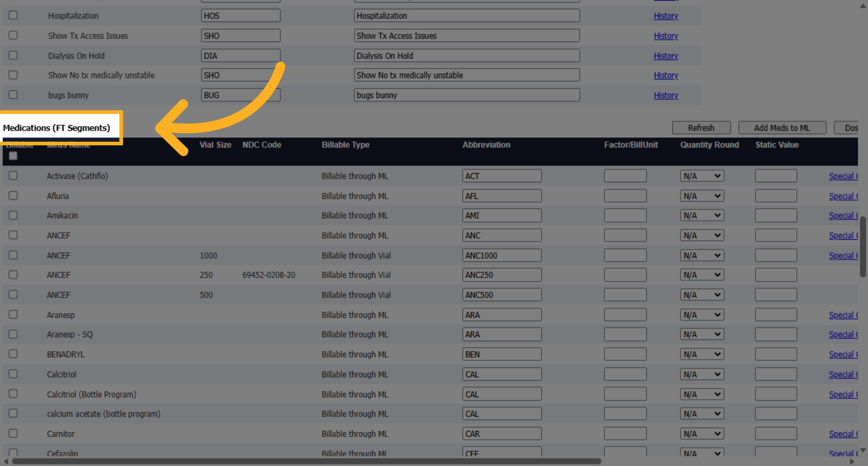868x466 pixels.
Task: Edit the ANC250 abbreviation field
Action: [502, 275]
